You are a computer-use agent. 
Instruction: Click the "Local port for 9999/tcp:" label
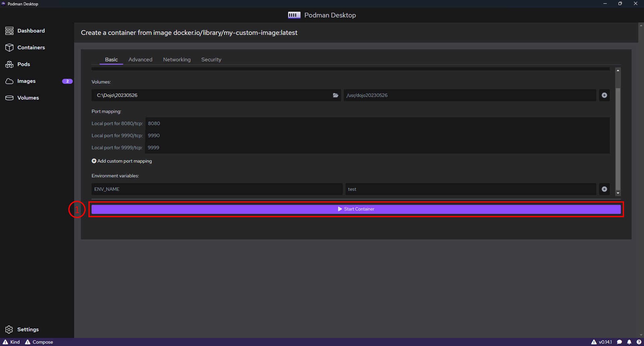click(x=117, y=148)
